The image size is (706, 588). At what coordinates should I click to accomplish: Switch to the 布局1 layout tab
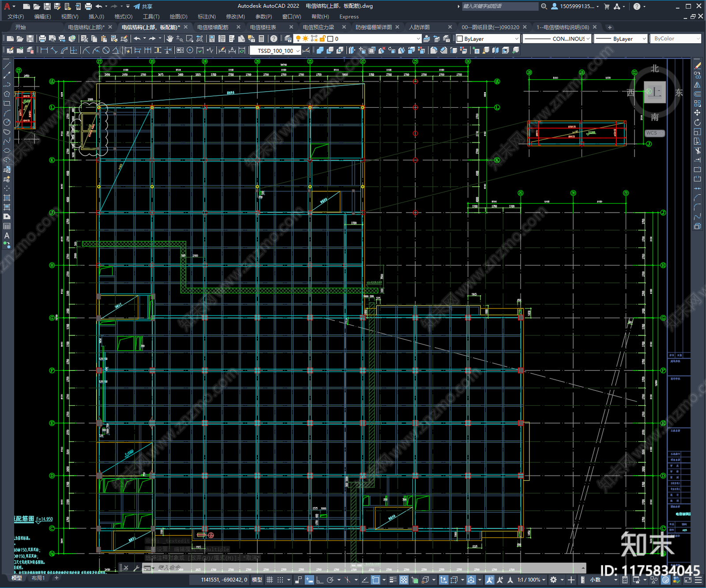(x=38, y=578)
